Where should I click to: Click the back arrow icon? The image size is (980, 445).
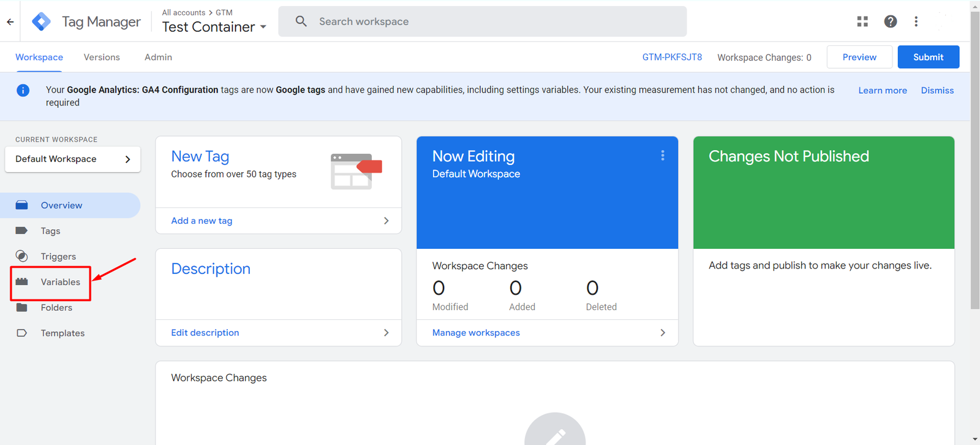(10, 21)
